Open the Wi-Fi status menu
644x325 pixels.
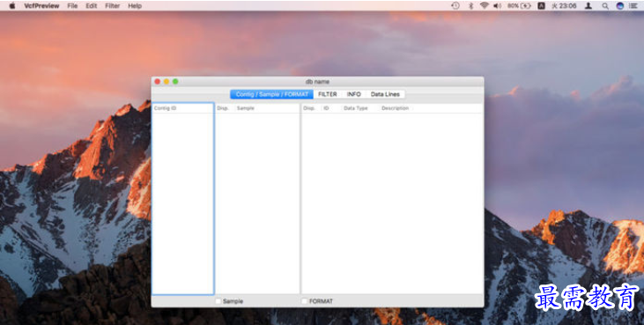tap(485, 6)
